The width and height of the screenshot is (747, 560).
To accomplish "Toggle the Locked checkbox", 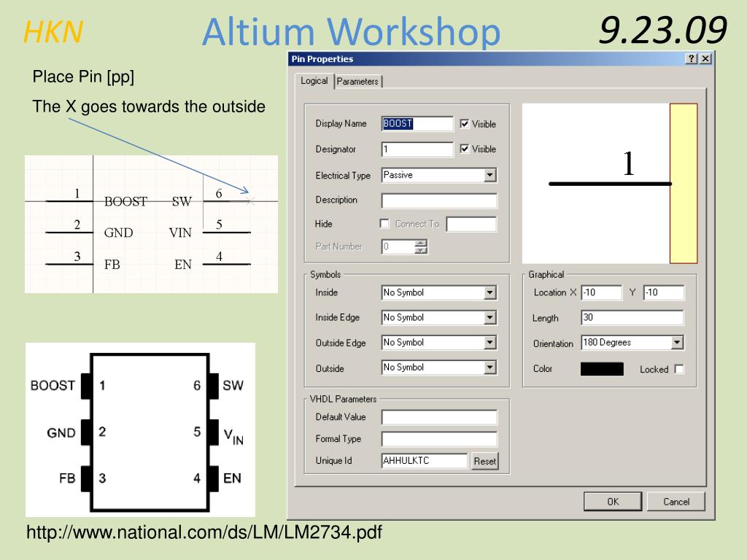I will point(679,369).
